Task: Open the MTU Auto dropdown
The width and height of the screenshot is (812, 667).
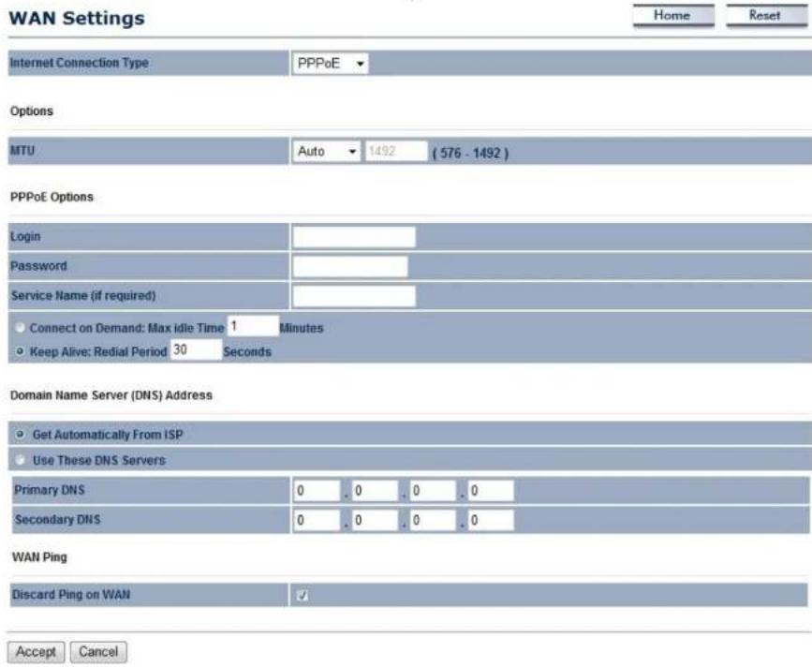Action: [x=326, y=152]
